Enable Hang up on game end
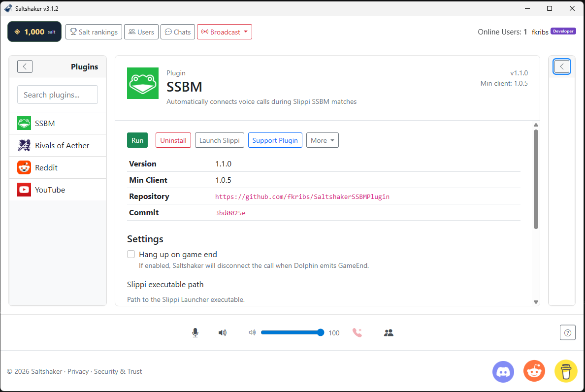This screenshot has width=585, height=392. [131, 255]
